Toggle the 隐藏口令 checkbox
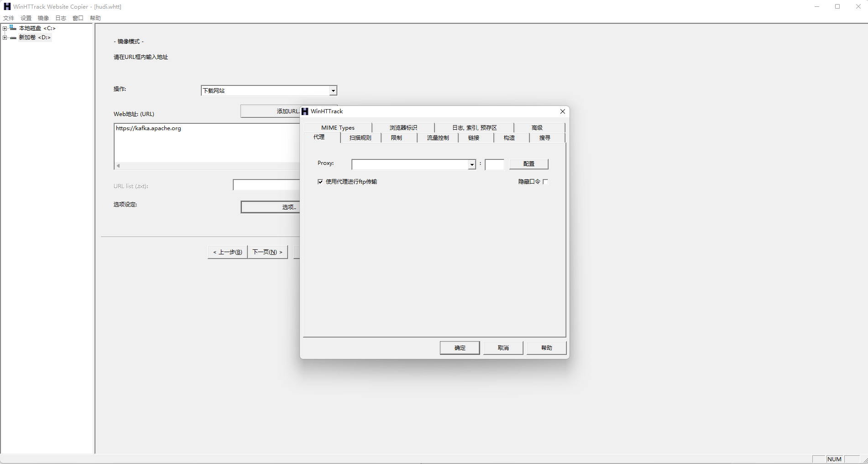This screenshot has height=464, width=868. coord(545,182)
